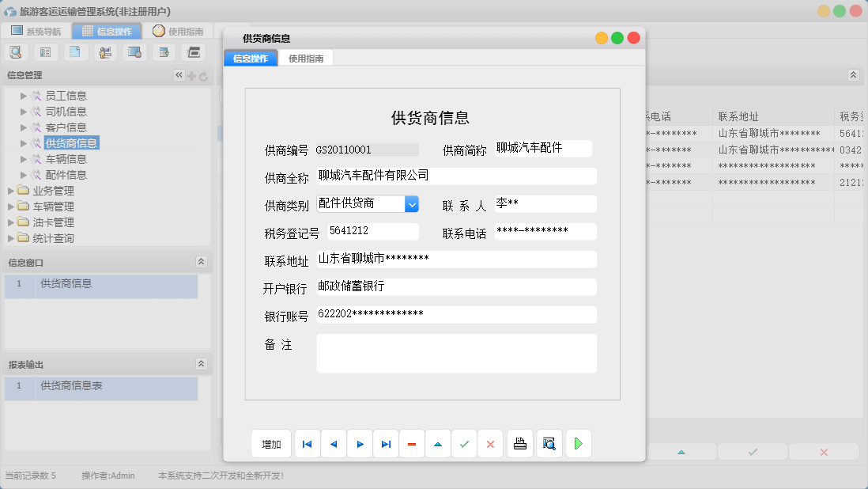The image size is (868, 489).
Task: Switch to the 使用指南 tab in the dialog
Action: (306, 58)
